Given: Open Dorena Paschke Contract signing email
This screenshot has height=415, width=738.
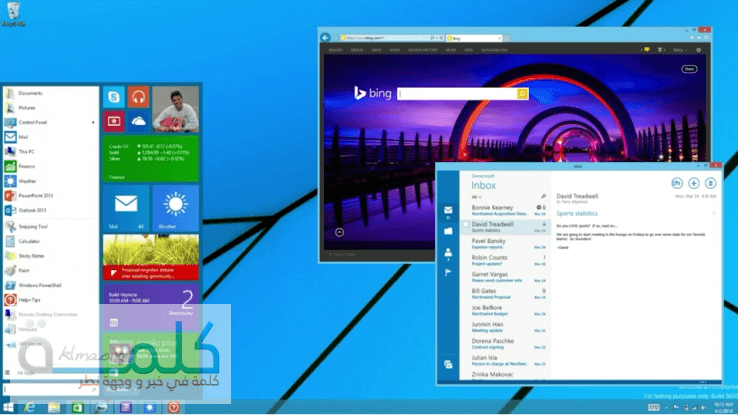Looking at the screenshot, I should (x=505, y=344).
